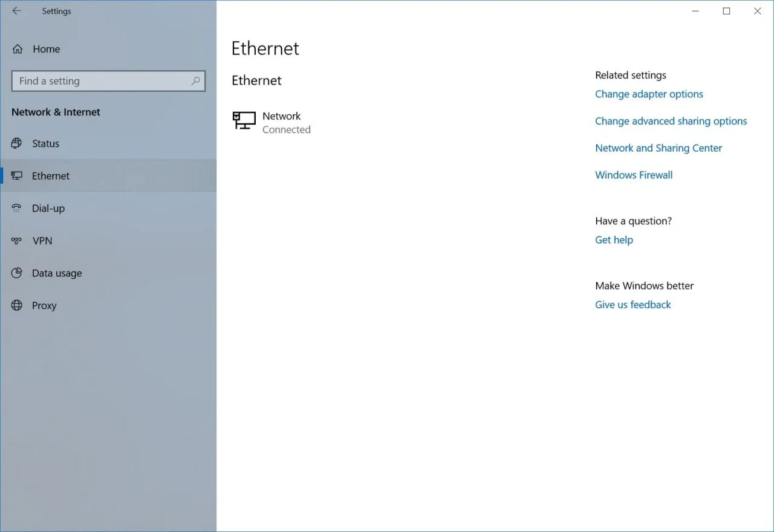Click the Get help link
Viewport: 774px width, 532px height.
pyautogui.click(x=614, y=240)
